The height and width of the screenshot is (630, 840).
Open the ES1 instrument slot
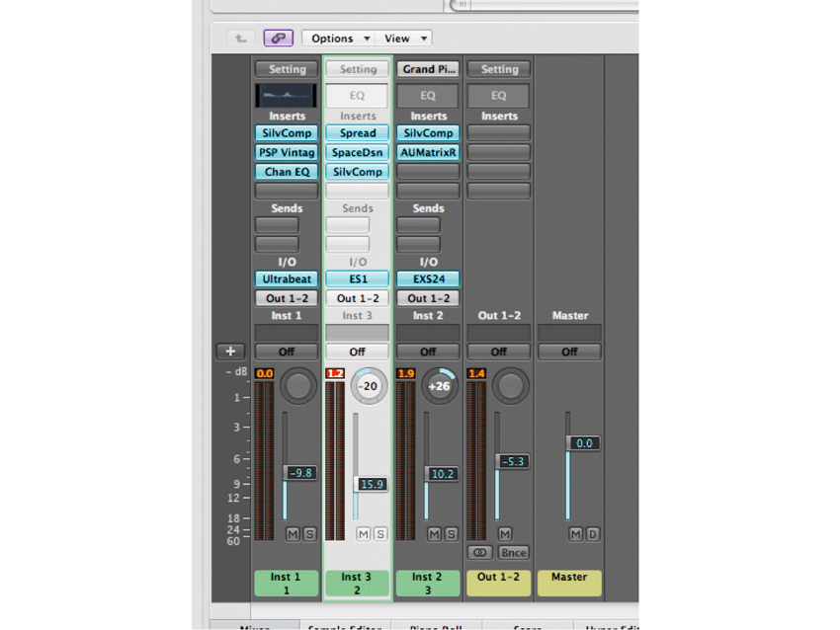point(358,278)
